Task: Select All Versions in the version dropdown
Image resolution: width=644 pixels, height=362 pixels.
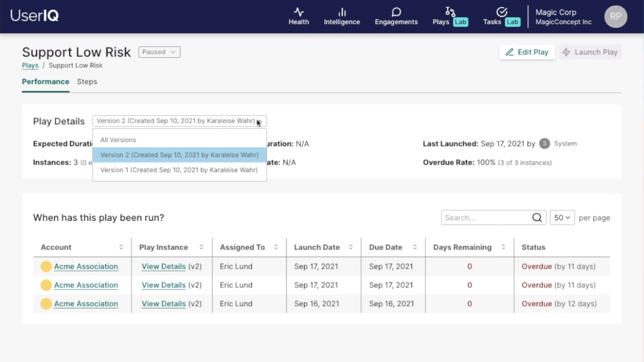Action: tap(118, 140)
